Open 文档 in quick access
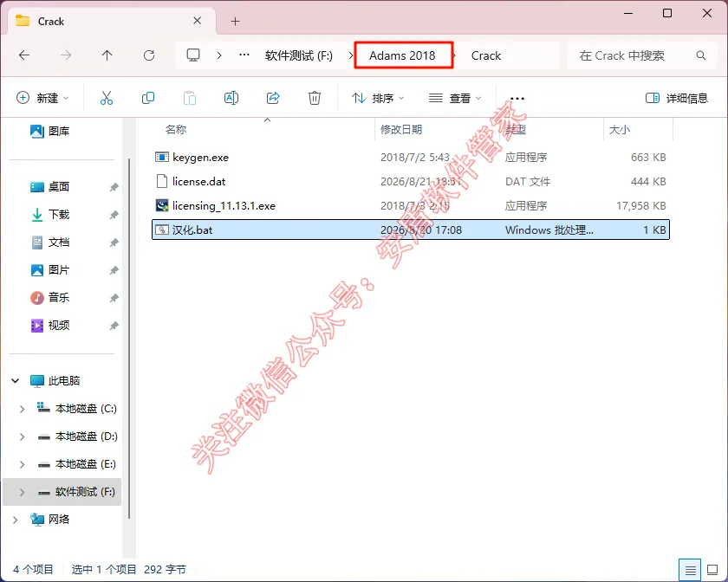 coord(50,242)
